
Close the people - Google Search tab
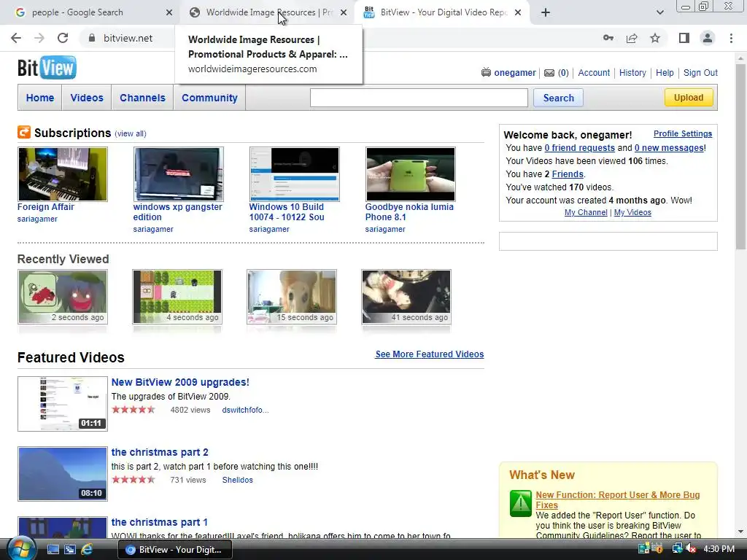169,12
